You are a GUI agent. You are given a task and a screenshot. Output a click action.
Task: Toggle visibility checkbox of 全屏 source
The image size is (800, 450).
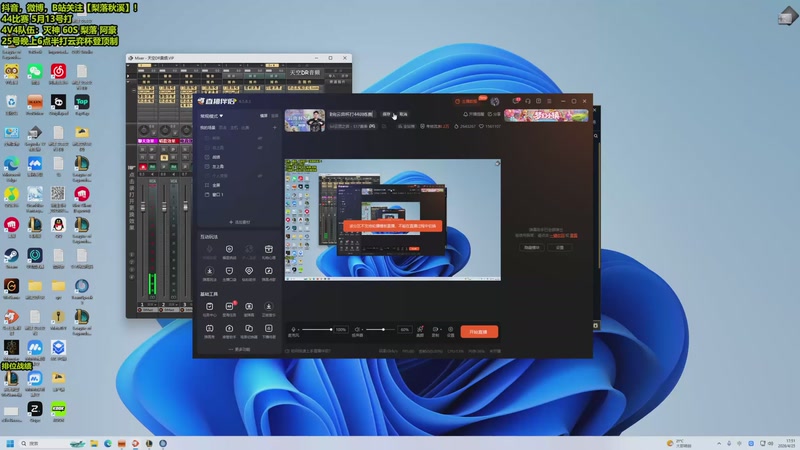click(207, 185)
